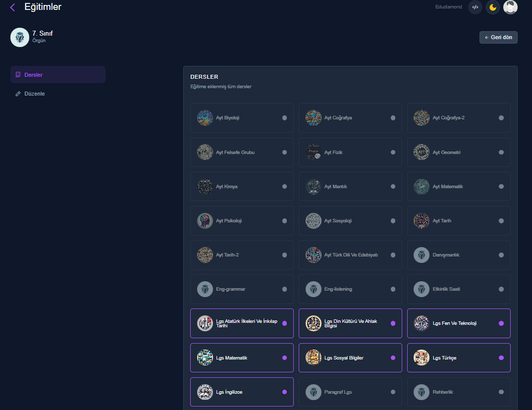Click the Ayt Sosyoloji course name
This screenshot has width=532, height=410.
[x=338, y=221]
